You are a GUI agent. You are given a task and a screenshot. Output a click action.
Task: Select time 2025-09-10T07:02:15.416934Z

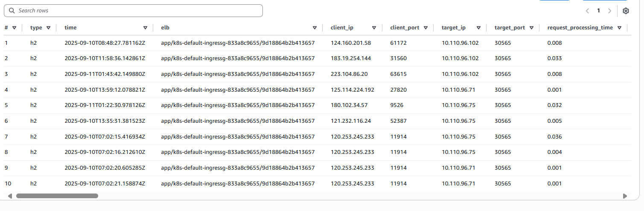(x=105, y=137)
